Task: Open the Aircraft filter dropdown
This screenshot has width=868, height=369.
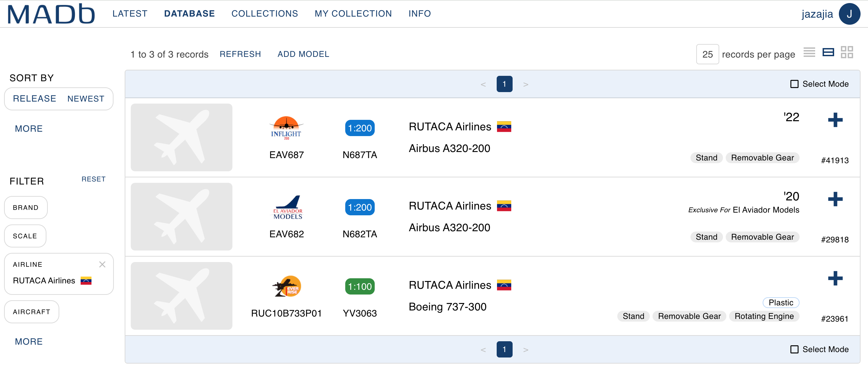Action: pyautogui.click(x=32, y=312)
